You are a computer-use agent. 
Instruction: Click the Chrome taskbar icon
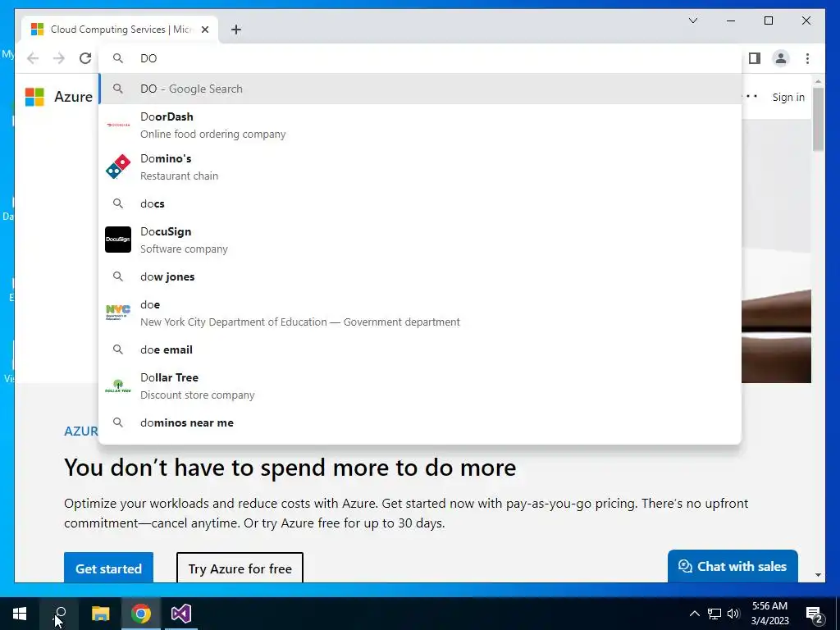click(x=141, y=614)
